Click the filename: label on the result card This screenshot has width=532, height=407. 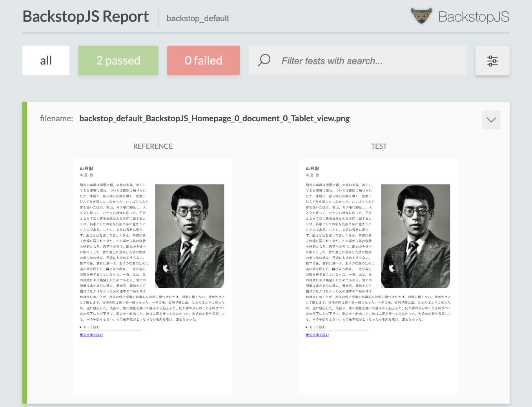tap(56, 118)
